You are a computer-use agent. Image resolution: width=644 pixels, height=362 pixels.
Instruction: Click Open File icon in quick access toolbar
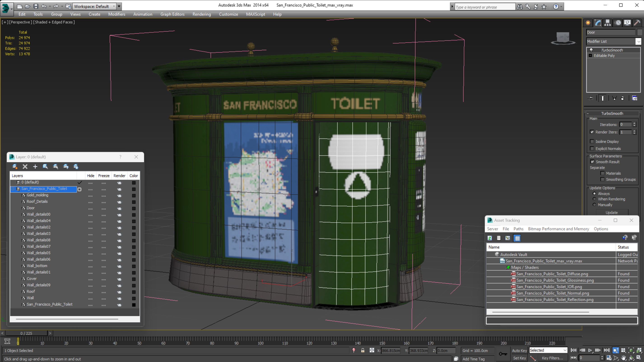[x=28, y=6]
